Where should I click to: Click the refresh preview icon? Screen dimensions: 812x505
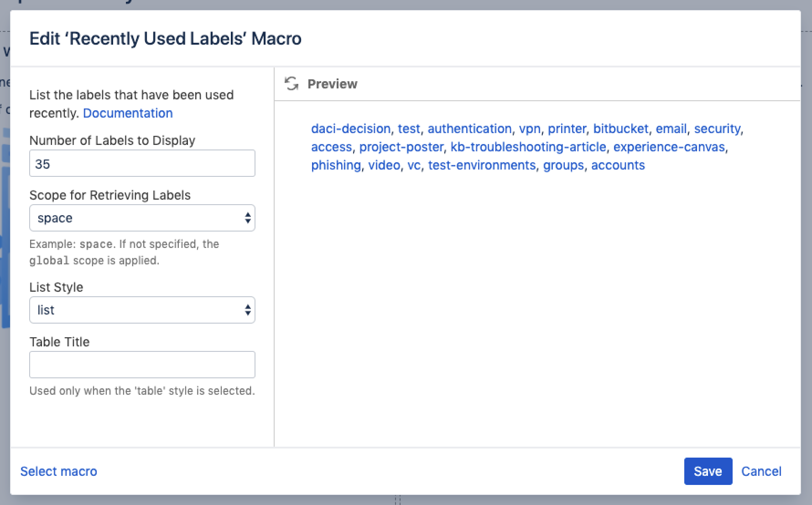click(x=291, y=84)
